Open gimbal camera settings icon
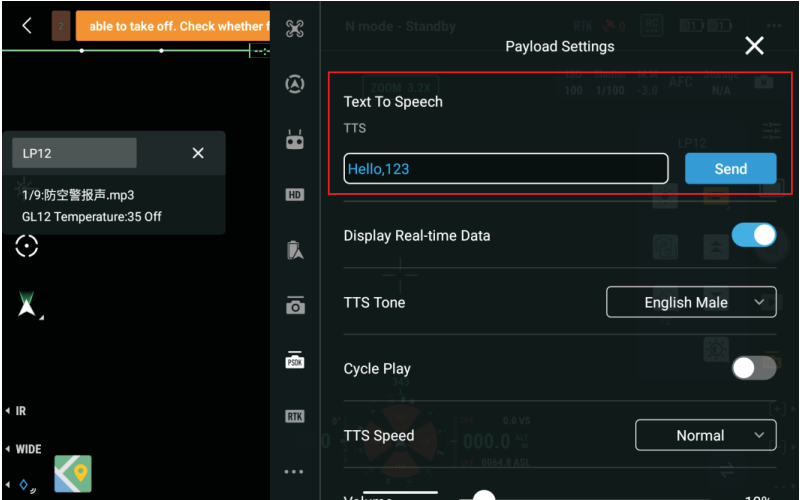Image resolution: width=800 pixels, height=500 pixels. coord(295,305)
